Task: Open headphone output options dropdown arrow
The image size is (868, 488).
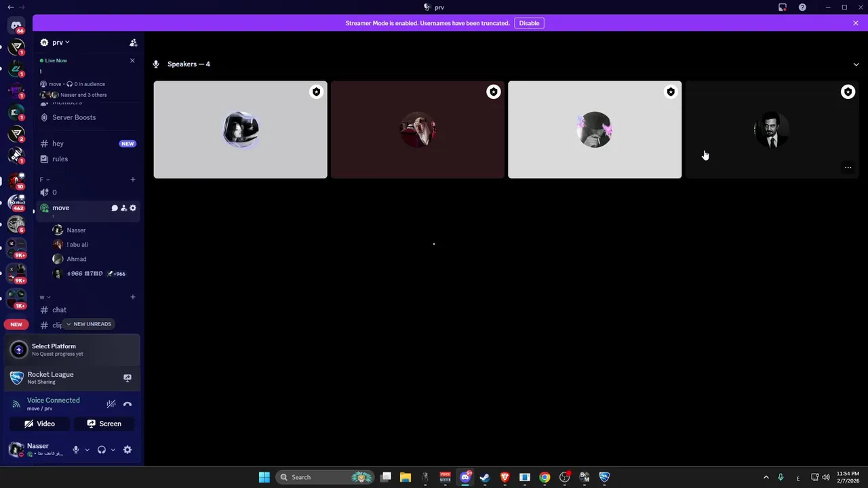Action: pos(113,450)
